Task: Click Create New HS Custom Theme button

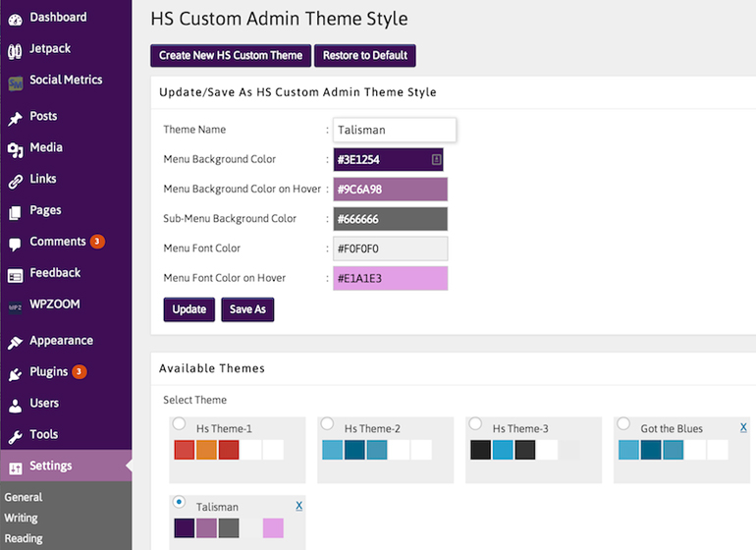Action: pyautogui.click(x=231, y=55)
